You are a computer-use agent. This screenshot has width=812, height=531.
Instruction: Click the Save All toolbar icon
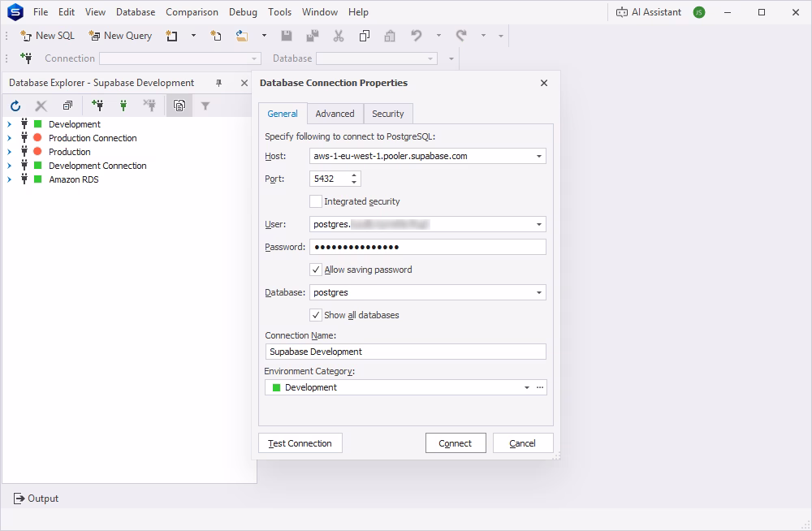(x=313, y=36)
